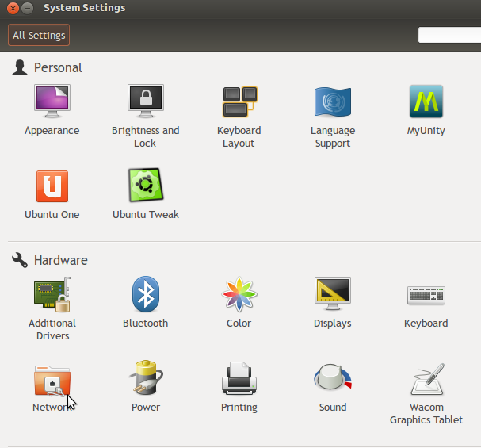
Task: Click the Displays text label
Action: coord(333,324)
